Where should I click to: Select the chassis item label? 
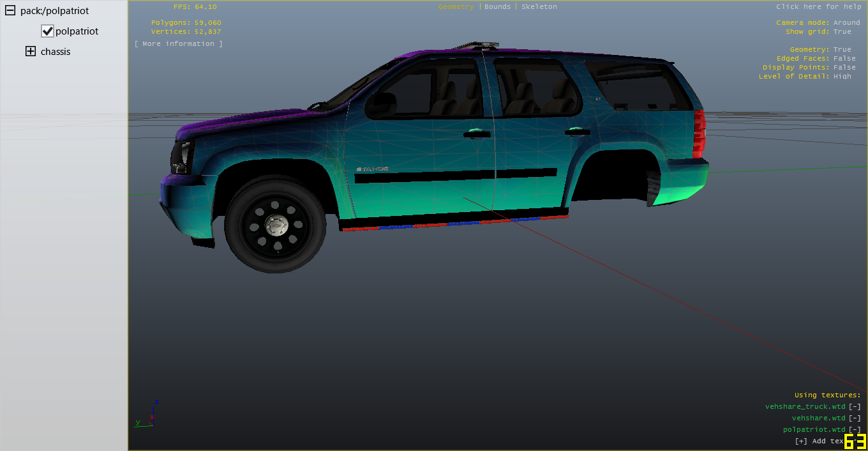tap(56, 52)
